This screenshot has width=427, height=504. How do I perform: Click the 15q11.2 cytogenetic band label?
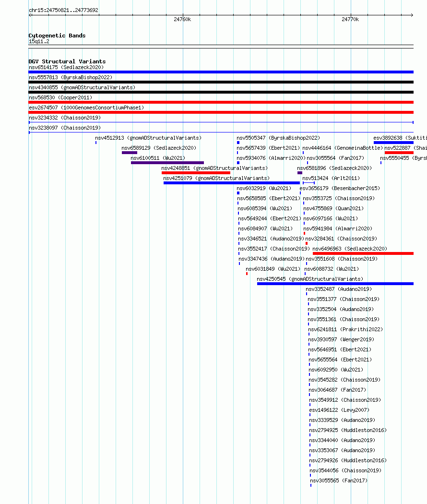pyautogui.click(x=39, y=41)
